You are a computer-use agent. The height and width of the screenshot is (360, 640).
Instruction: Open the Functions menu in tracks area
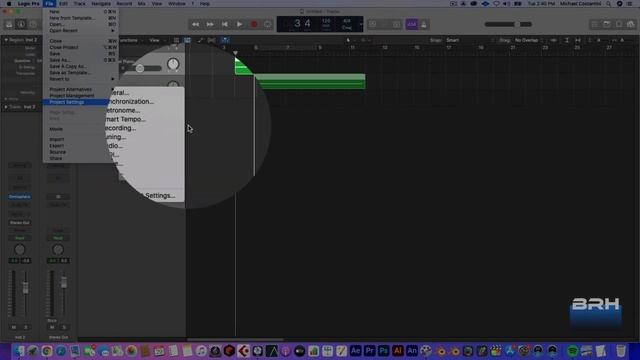click(130, 40)
